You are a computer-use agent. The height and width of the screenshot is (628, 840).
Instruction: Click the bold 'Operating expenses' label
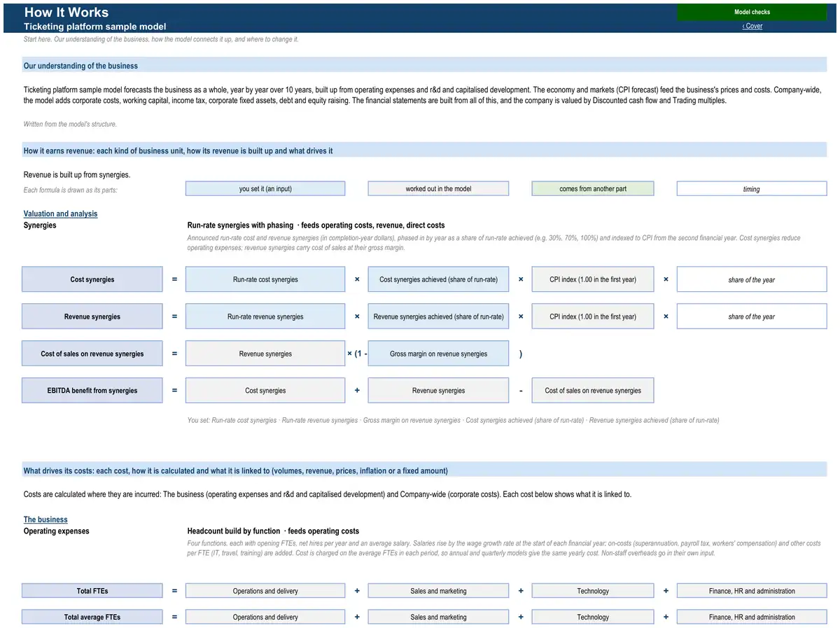pyautogui.click(x=57, y=531)
